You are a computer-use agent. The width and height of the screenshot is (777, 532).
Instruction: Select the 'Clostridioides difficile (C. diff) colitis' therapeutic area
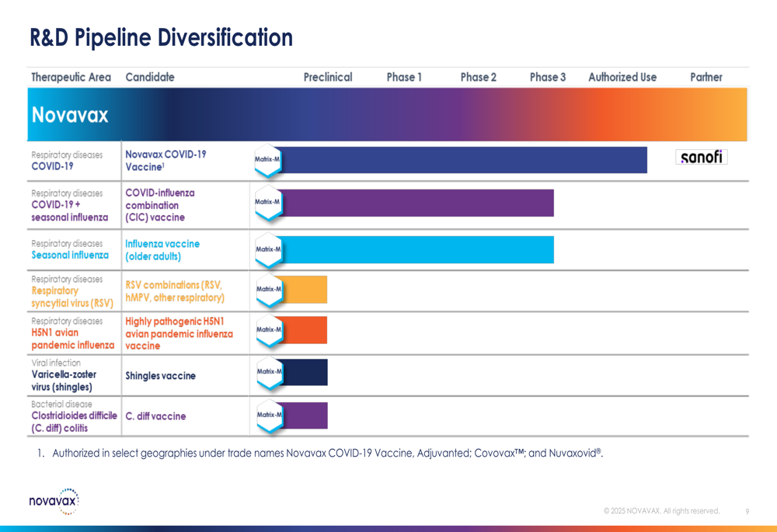click(x=75, y=422)
